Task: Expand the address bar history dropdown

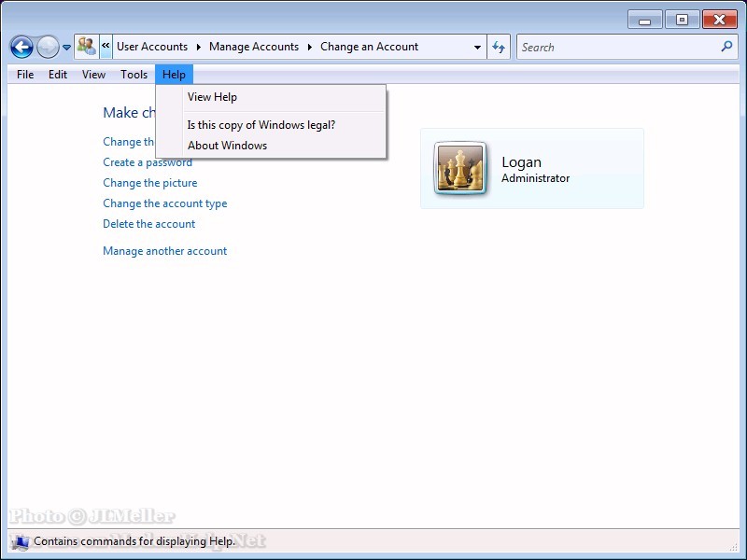Action: pos(477,47)
